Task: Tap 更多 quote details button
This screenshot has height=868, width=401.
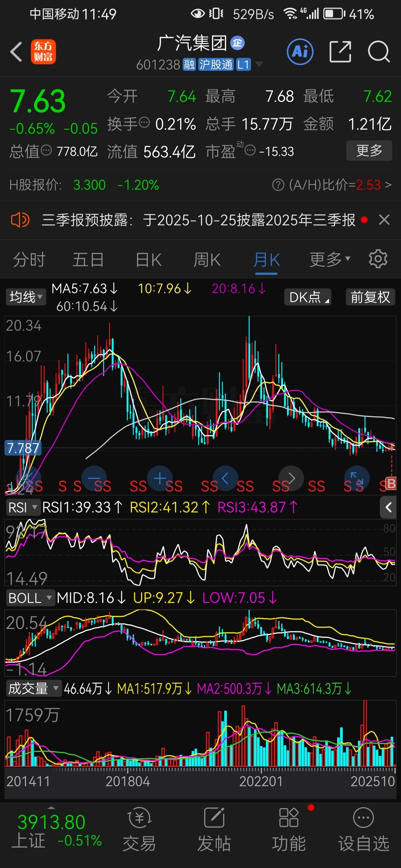Action: coord(369,150)
